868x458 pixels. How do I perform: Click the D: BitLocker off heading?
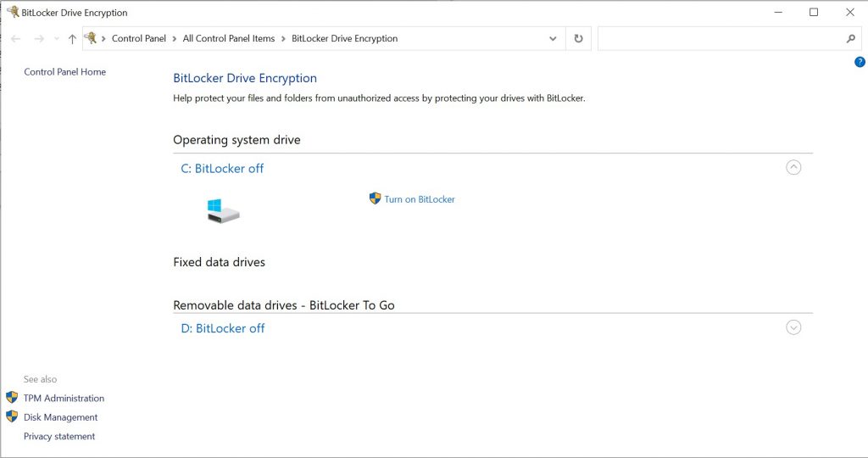222,328
